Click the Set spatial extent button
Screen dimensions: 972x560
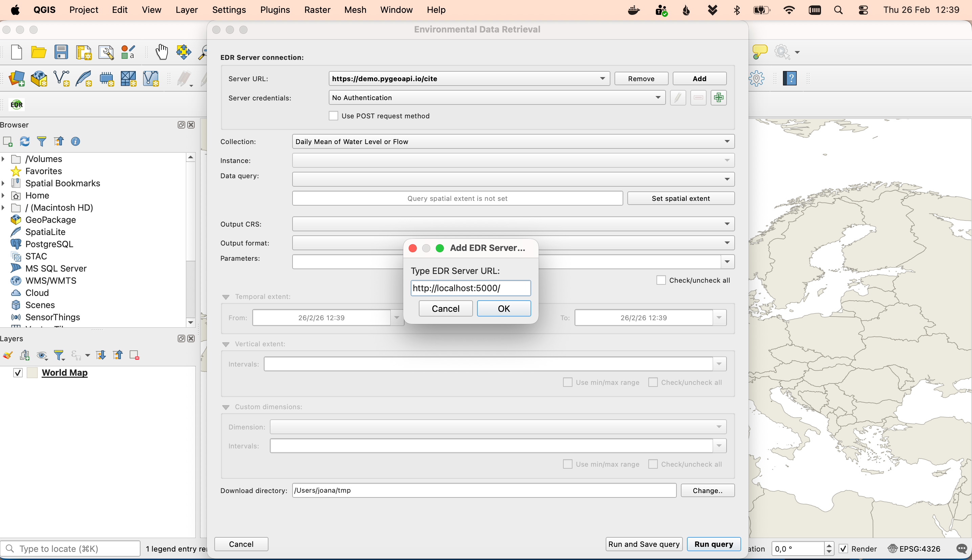tap(680, 199)
